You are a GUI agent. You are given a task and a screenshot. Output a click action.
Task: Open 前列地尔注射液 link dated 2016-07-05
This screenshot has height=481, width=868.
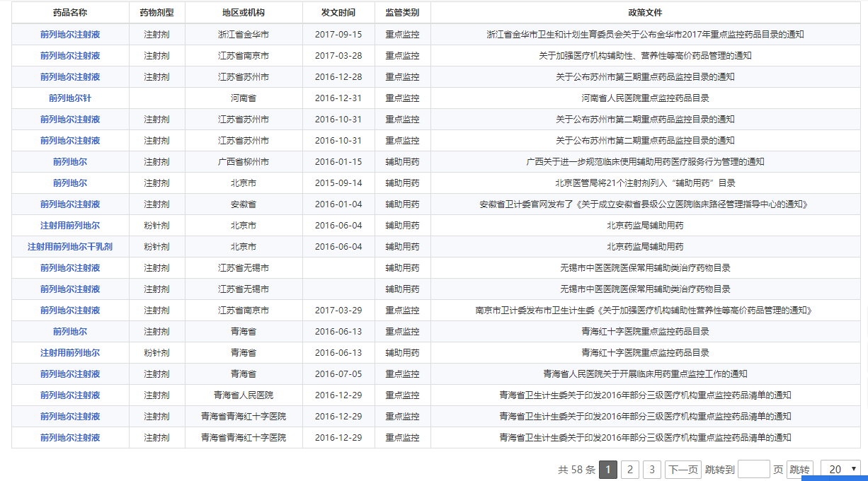pyautogui.click(x=70, y=374)
